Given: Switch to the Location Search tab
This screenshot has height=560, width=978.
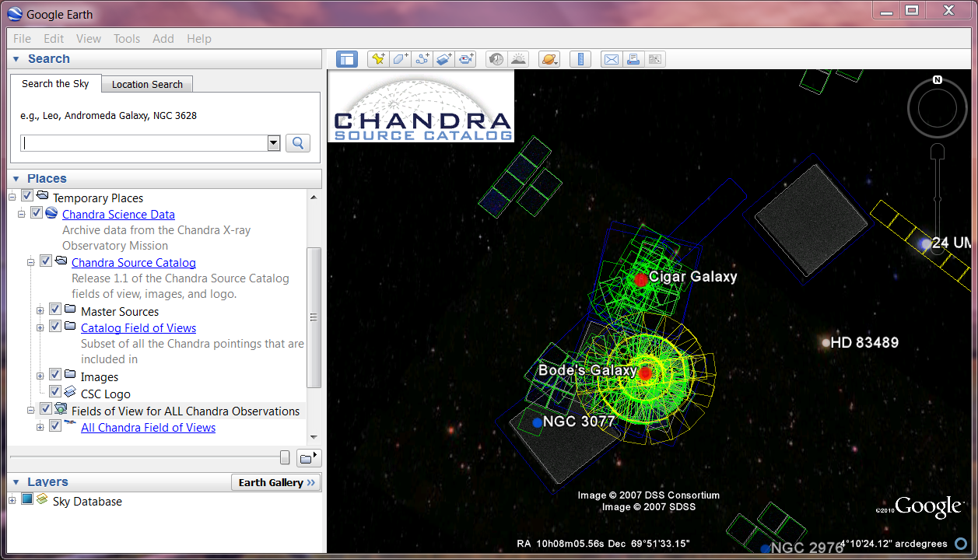Looking at the screenshot, I should tap(147, 84).
